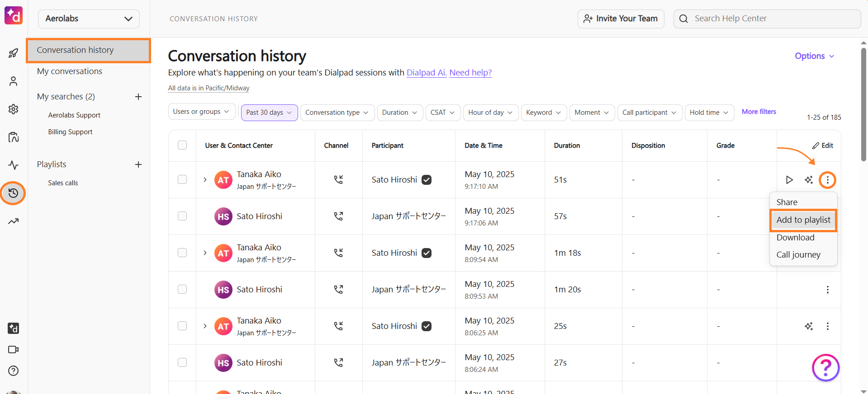Open the Hour of day filter
The width and height of the screenshot is (868, 394).
point(491,113)
